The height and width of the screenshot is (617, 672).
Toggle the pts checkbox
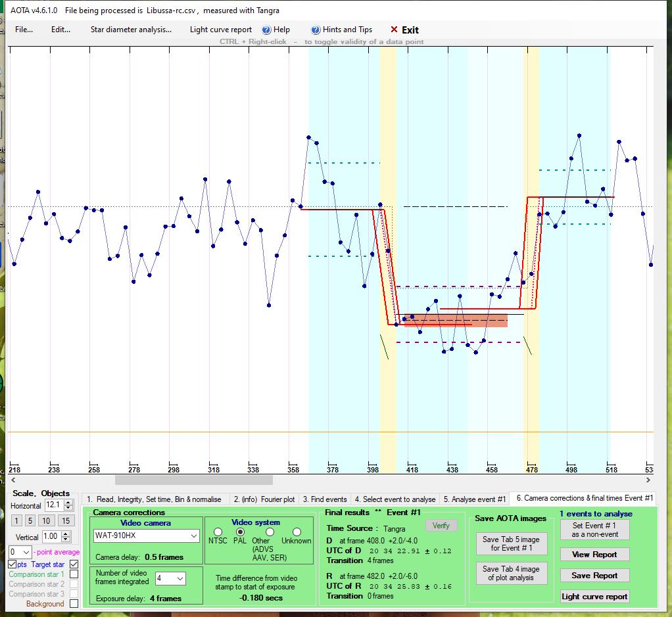[12, 564]
